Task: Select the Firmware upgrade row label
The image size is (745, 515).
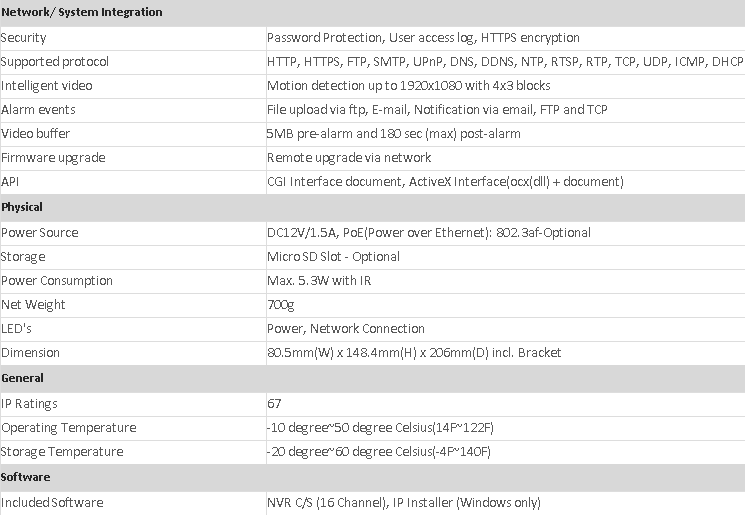Action: [x=53, y=158]
